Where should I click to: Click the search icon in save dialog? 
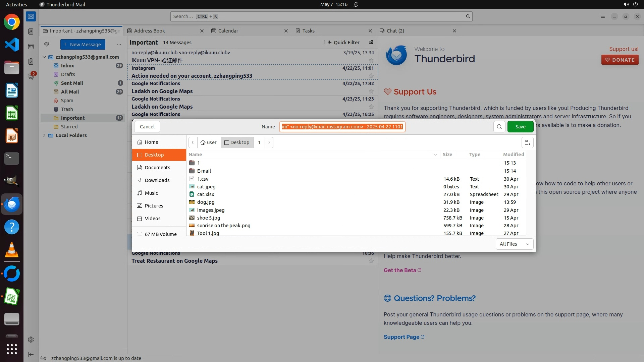[499, 127]
